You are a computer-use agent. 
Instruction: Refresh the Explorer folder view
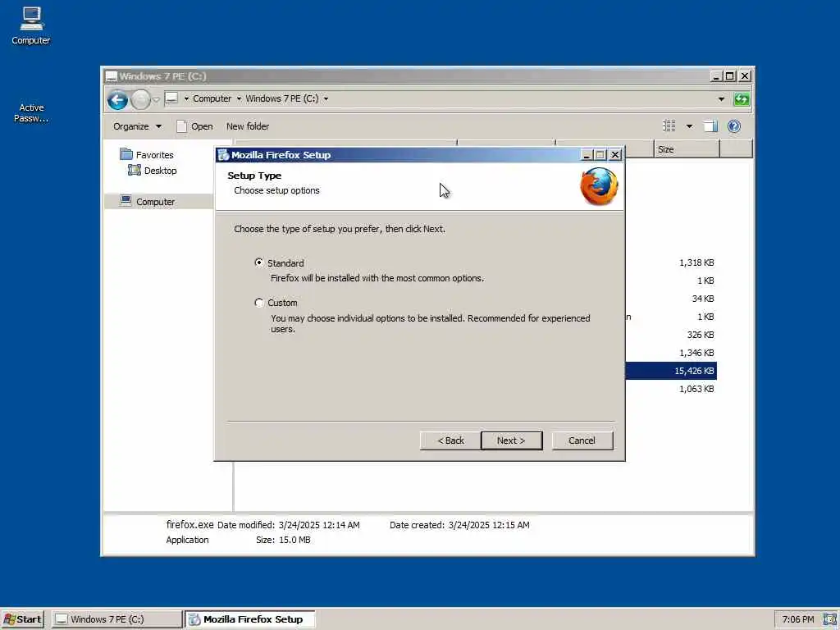(742, 99)
